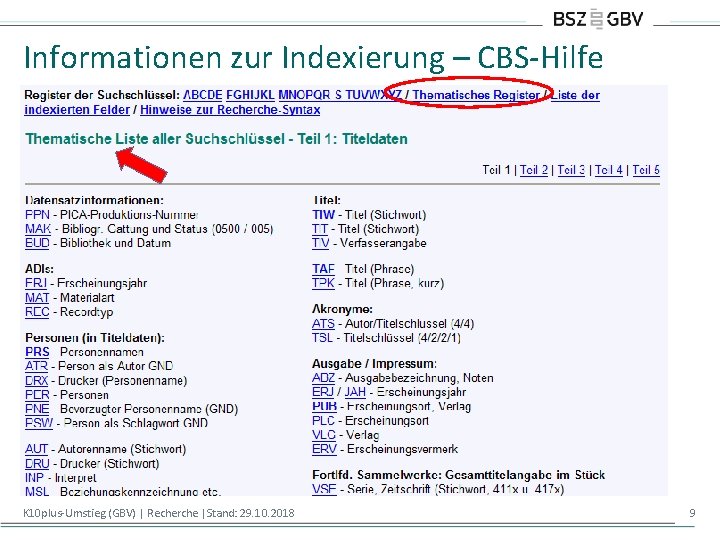Screen dimensions: 720x540
Task: Open PPN PICA-Produktions-Nummer key
Action: (x=37, y=214)
